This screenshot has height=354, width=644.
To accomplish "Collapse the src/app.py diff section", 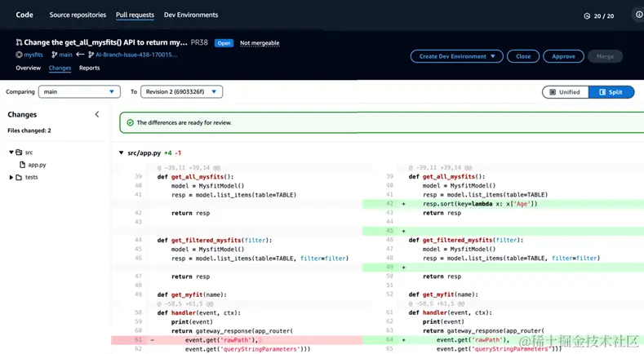I will [x=121, y=153].
